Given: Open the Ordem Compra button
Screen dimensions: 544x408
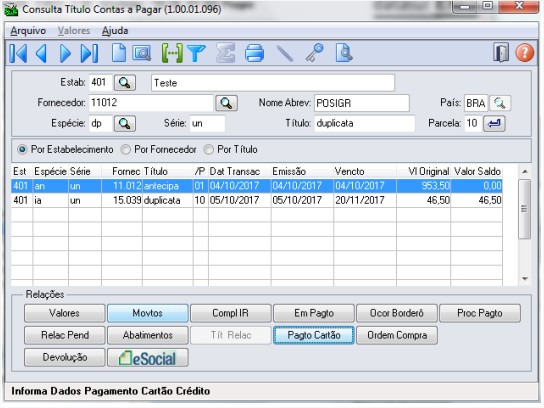Looking at the screenshot, I should click(x=397, y=335).
